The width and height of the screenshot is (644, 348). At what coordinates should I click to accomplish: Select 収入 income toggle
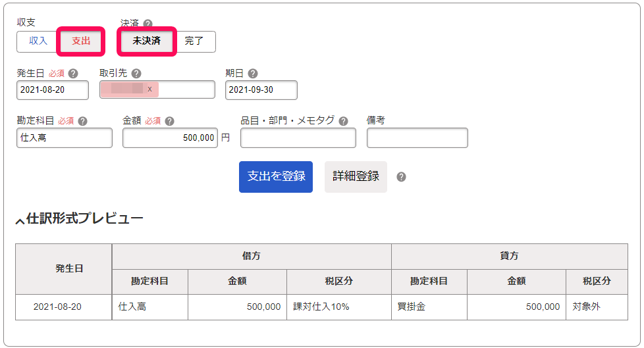tap(38, 41)
